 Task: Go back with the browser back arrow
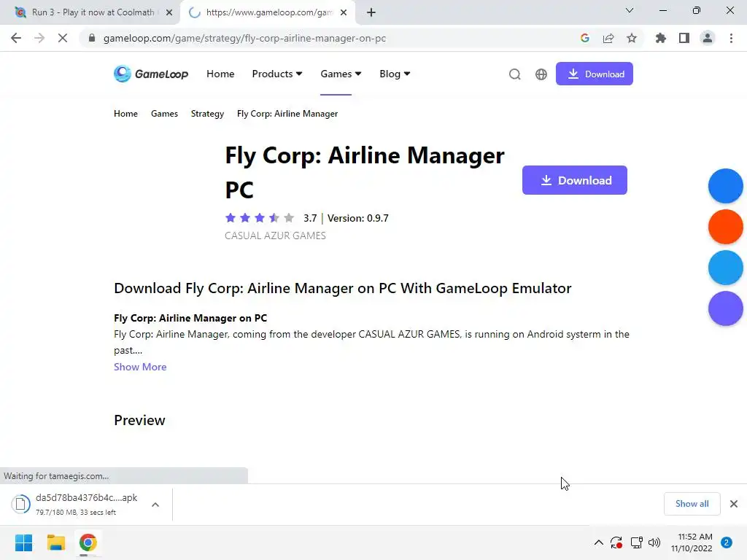point(16,38)
